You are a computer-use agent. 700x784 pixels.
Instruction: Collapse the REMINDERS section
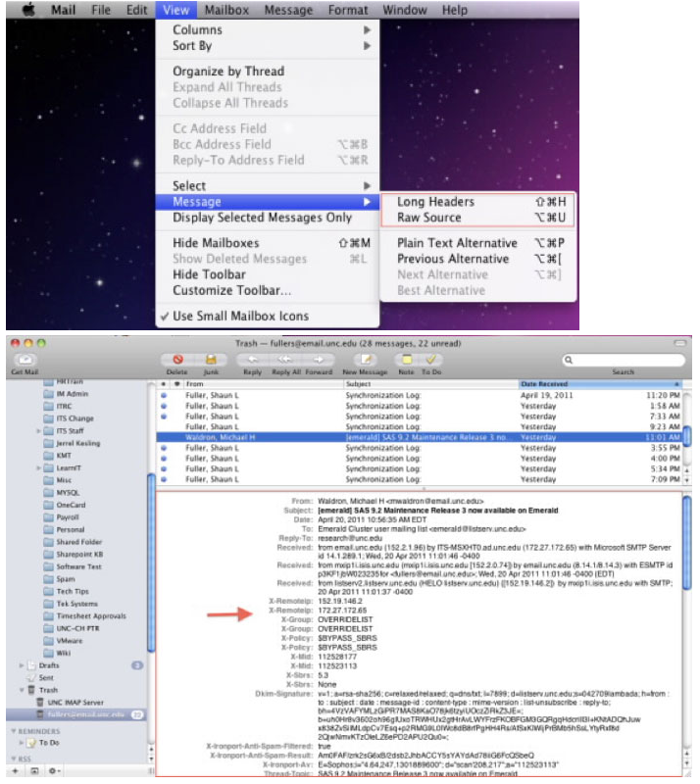click(14, 731)
